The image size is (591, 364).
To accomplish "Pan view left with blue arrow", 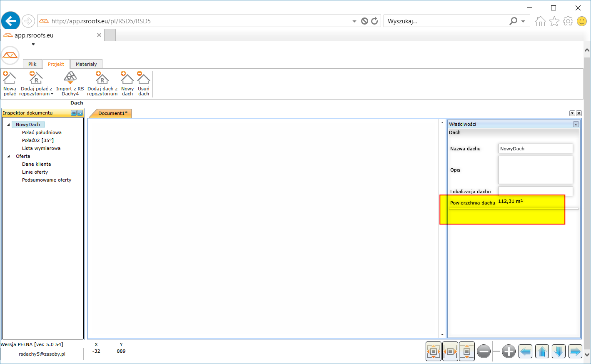I will (526, 352).
